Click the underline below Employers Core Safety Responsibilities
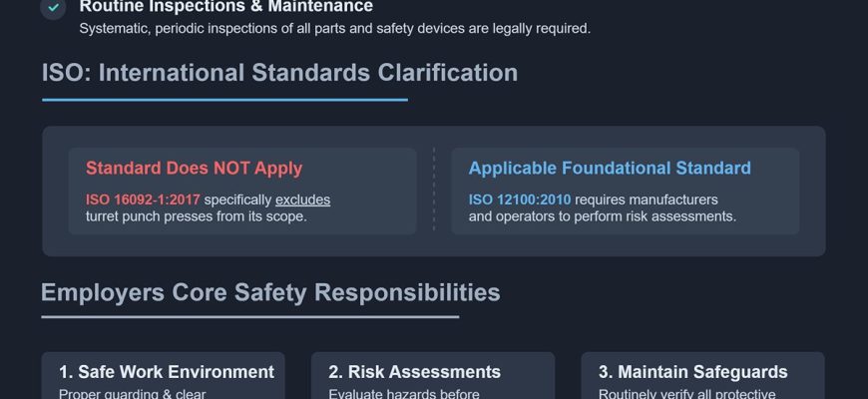The image size is (868, 399). click(249, 317)
